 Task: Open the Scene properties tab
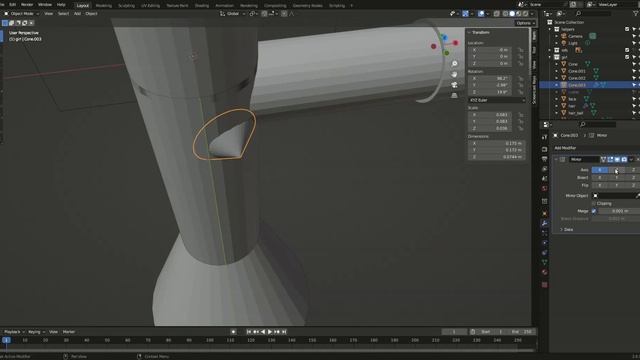(544, 178)
